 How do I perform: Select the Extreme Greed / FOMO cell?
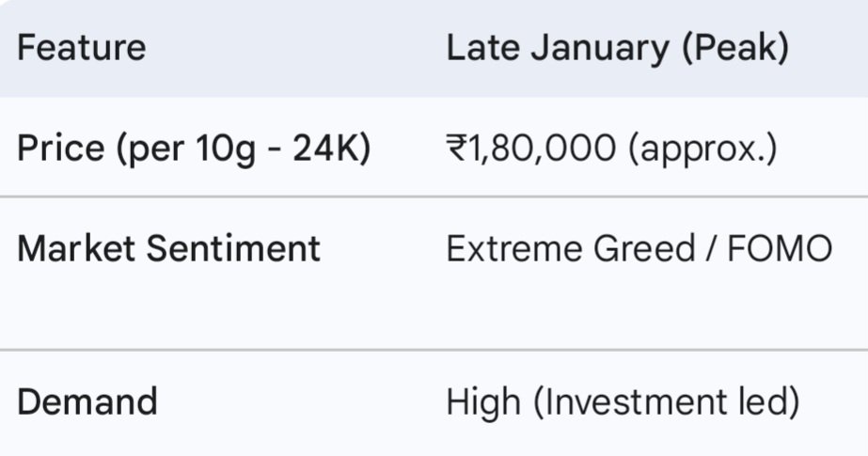point(639,249)
